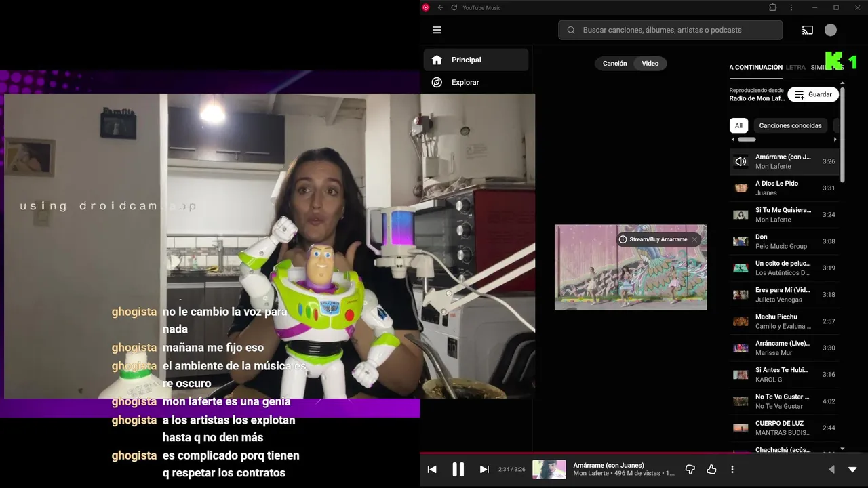
Task: Switch playback to Canción mode
Action: tap(615, 63)
